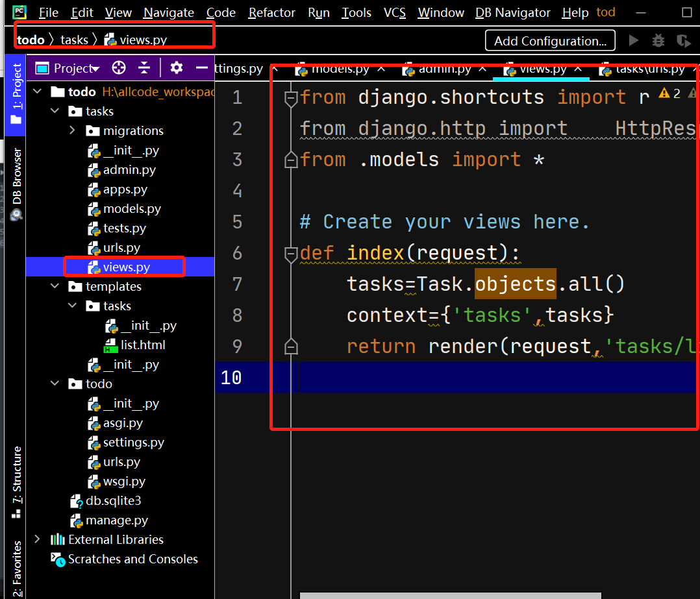Click the Collapse All icon in Project panel
The width and height of the screenshot is (700, 599).
[x=144, y=67]
